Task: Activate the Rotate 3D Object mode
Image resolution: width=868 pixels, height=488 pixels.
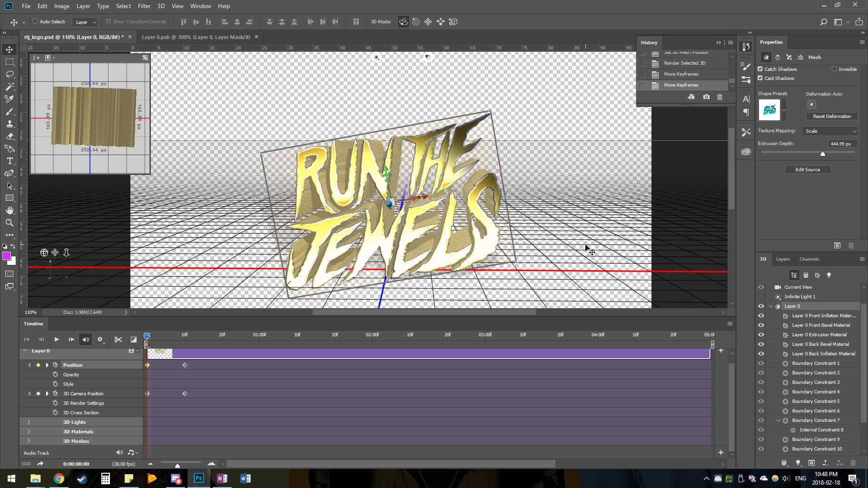Action: [x=403, y=21]
